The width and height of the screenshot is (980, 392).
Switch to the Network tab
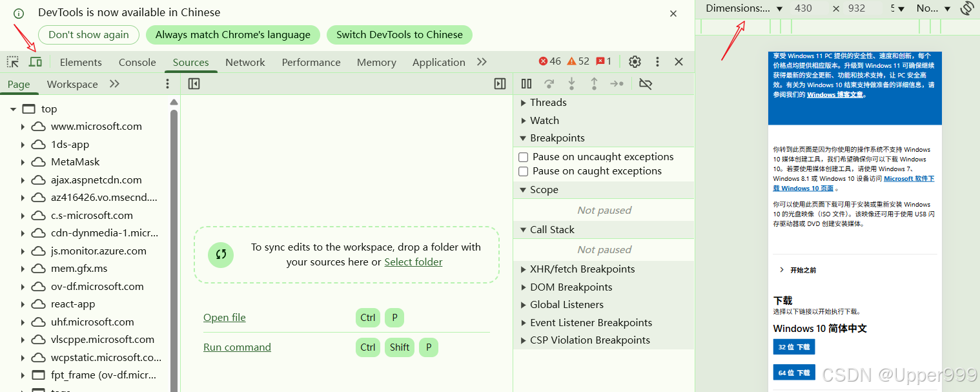coord(245,62)
